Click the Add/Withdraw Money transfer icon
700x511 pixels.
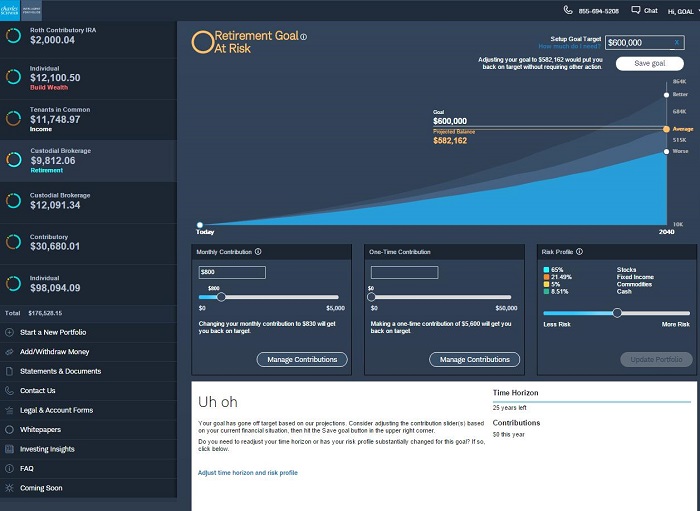9,351
